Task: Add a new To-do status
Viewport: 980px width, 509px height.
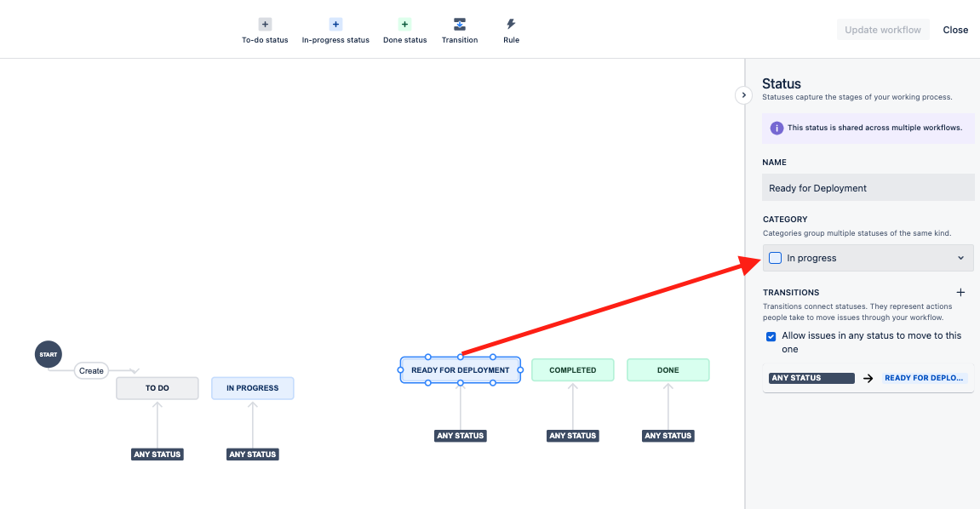Action: 264,25
